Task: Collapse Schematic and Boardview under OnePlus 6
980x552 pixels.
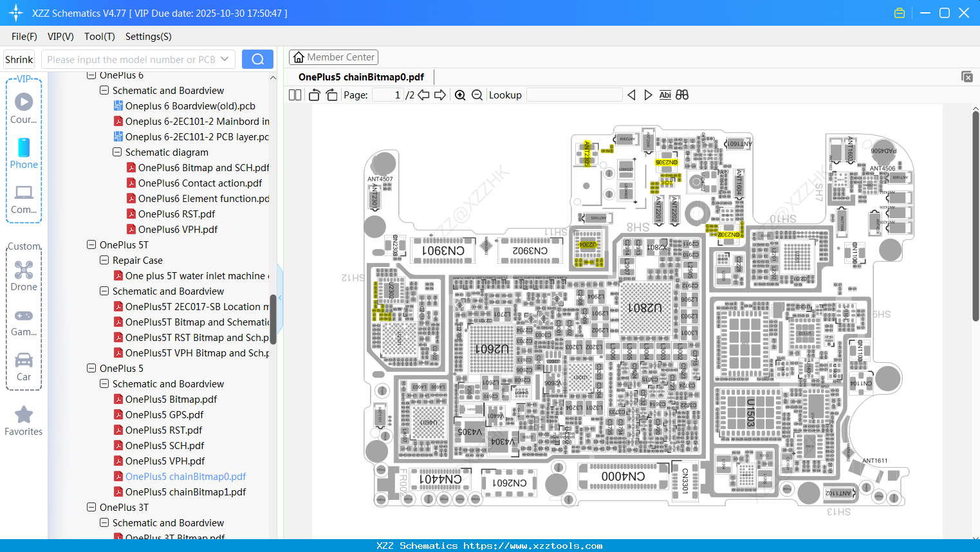Action: (104, 91)
